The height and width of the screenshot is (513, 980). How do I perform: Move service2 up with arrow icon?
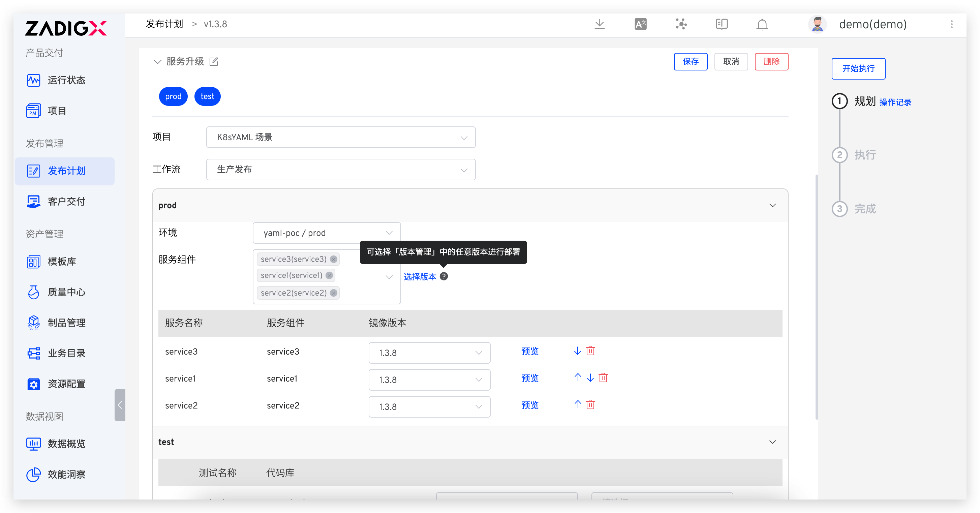(x=578, y=404)
